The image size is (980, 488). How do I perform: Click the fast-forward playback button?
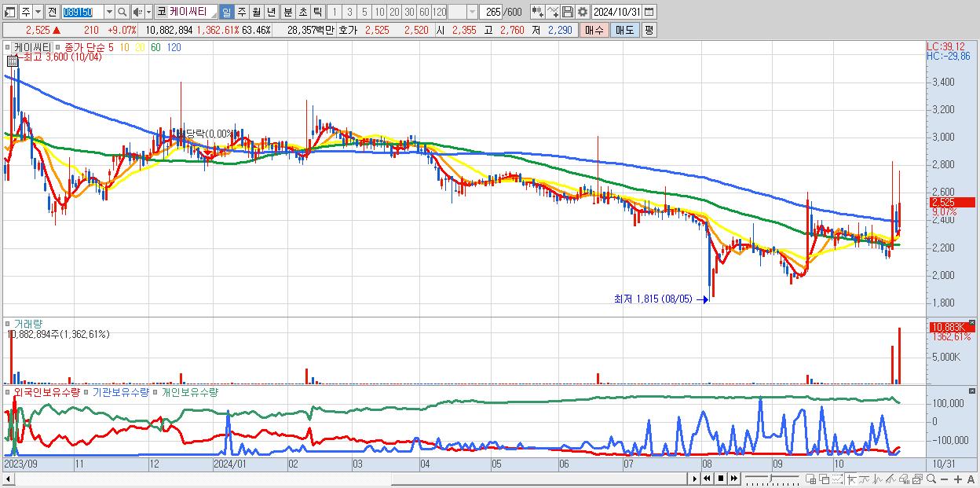[x=734, y=479]
